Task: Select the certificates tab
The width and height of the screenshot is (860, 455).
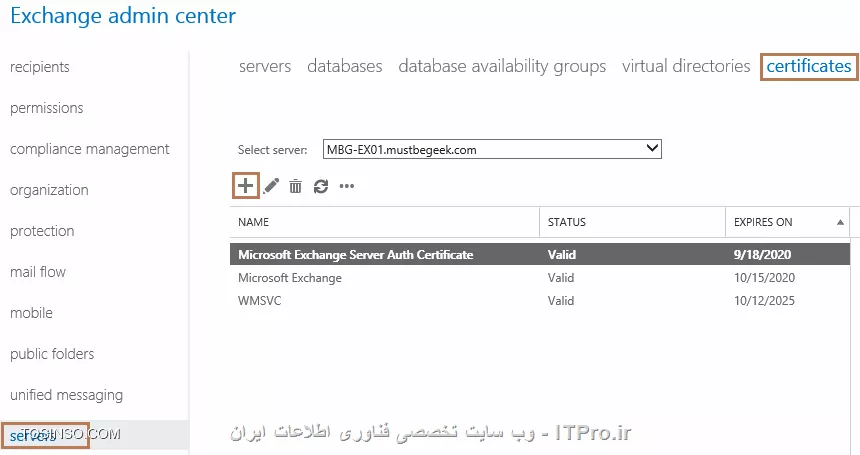Action: point(808,66)
